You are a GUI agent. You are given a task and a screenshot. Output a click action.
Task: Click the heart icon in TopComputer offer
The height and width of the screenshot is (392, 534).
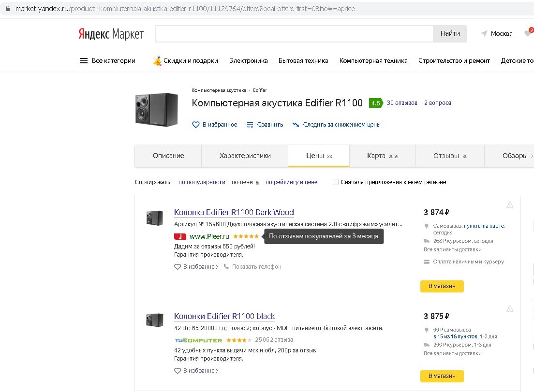point(178,371)
